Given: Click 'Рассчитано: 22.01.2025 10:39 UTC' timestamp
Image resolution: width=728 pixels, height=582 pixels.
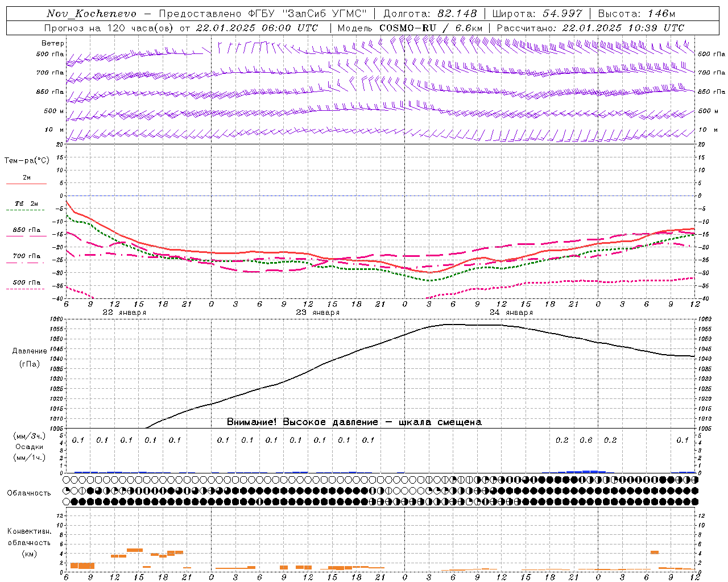Looking at the screenshot, I should pyautogui.click(x=590, y=28).
